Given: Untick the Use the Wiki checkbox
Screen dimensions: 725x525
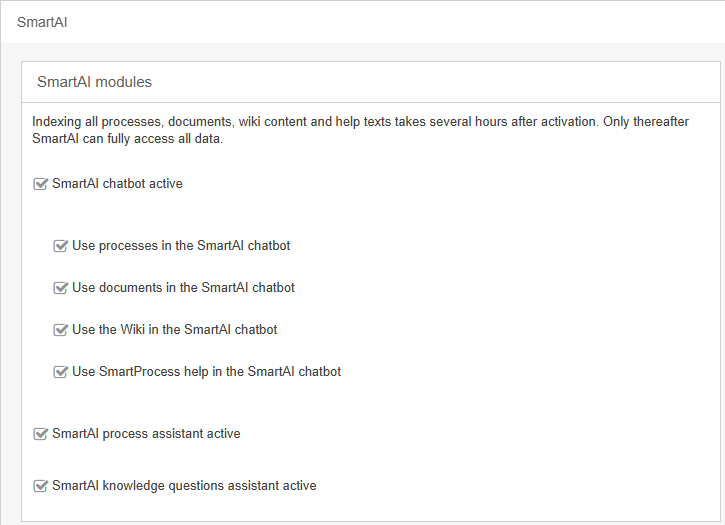Looking at the screenshot, I should coord(60,330).
